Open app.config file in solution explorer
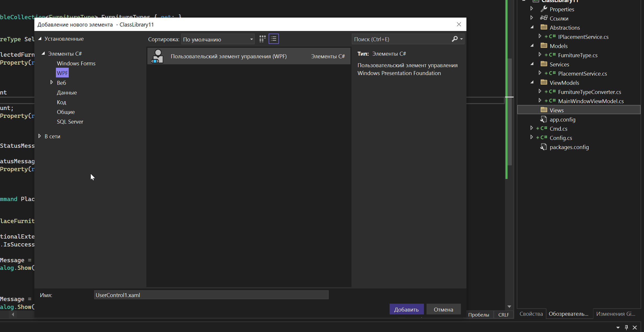 point(562,120)
